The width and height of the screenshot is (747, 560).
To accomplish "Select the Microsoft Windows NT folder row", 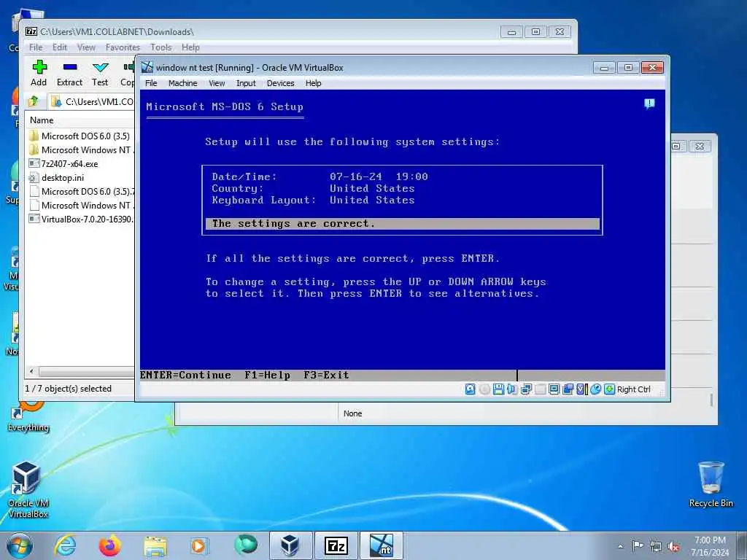I will coord(80,149).
